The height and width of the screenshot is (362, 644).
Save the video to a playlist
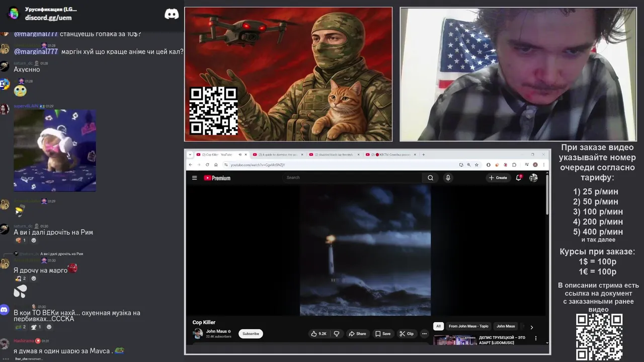coord(382,334)
